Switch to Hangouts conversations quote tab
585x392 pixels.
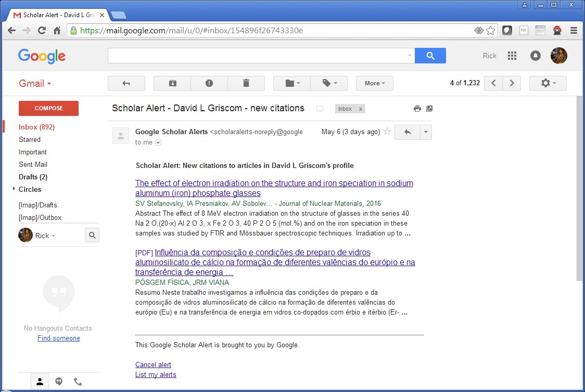tap(59, 382)
